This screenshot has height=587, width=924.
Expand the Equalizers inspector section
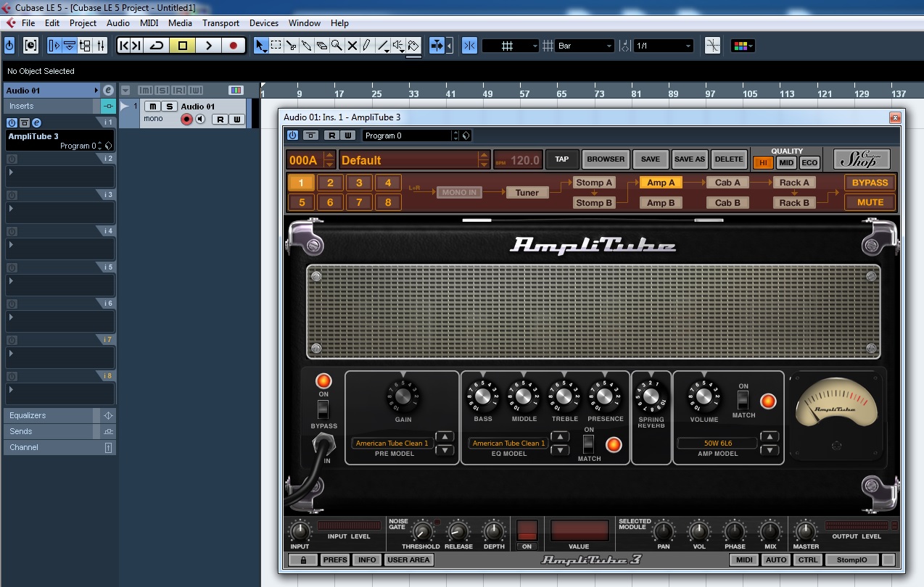pyautogui.click(x=51, y=415)
